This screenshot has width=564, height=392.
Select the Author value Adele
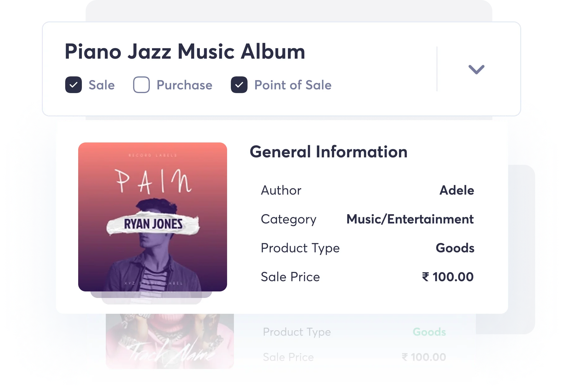tap(456, 190)
